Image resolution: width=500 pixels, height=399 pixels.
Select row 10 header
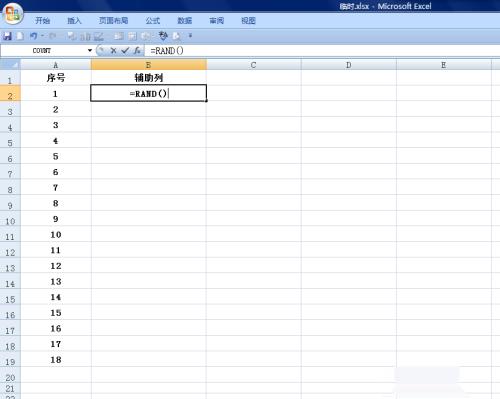(10, 219)
